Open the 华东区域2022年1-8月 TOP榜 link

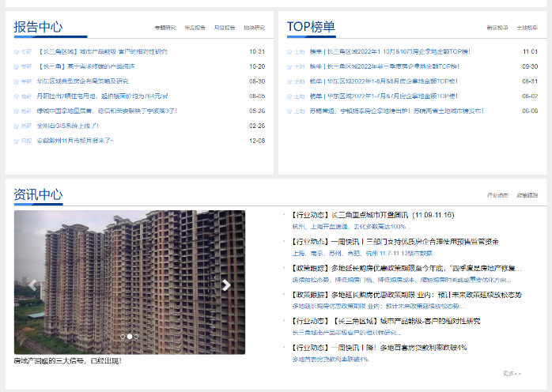click(x=384, y=81)
